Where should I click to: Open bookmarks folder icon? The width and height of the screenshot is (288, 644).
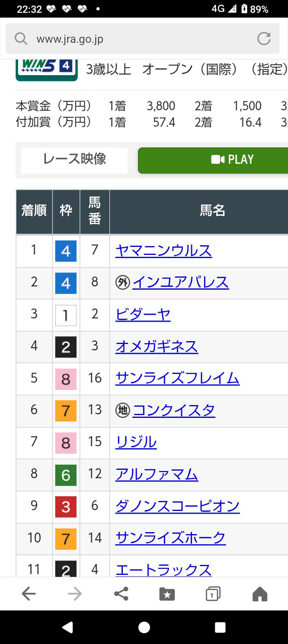click(x=167, y=594)
